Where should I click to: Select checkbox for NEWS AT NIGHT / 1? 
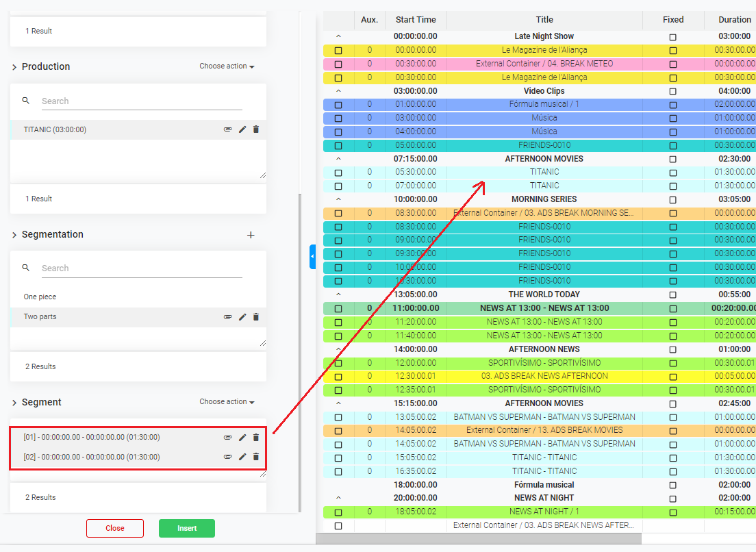tap(338, 512)
